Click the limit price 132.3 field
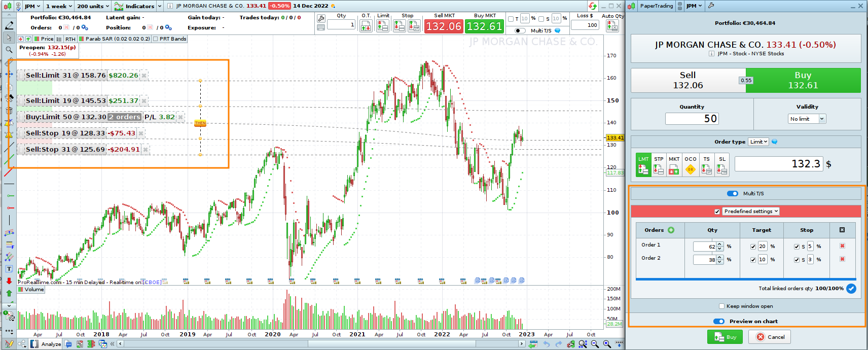Screen dimensions: 868x350 pos(779,164)
